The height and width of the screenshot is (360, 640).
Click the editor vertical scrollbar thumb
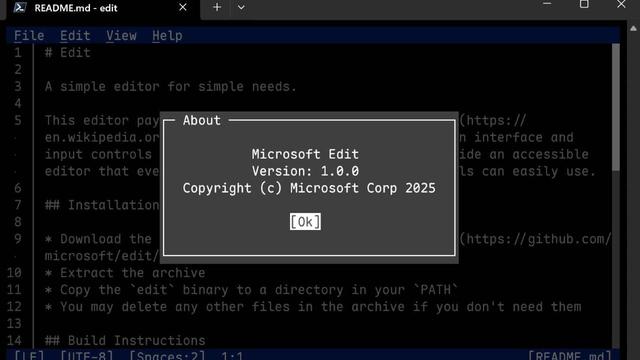616,107
